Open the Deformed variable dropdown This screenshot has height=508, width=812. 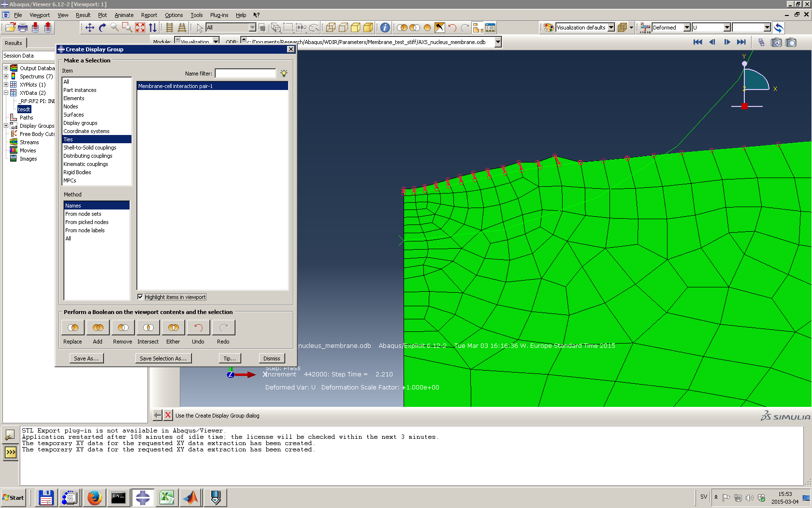[x=687, y=28]
